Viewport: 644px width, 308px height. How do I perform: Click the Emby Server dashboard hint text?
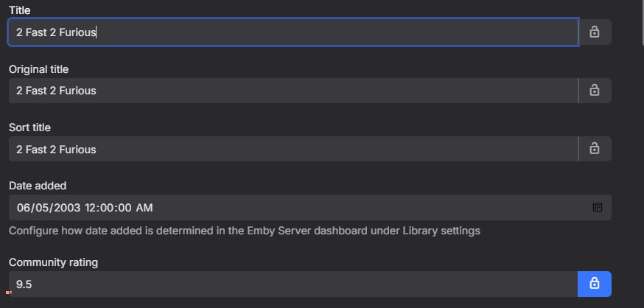coord(245,231)
